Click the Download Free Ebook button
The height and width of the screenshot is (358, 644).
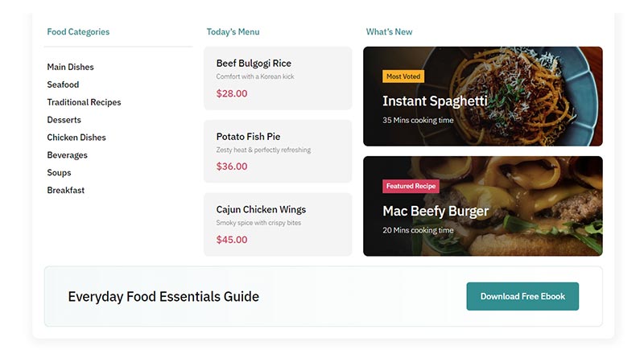click(522, 296)
